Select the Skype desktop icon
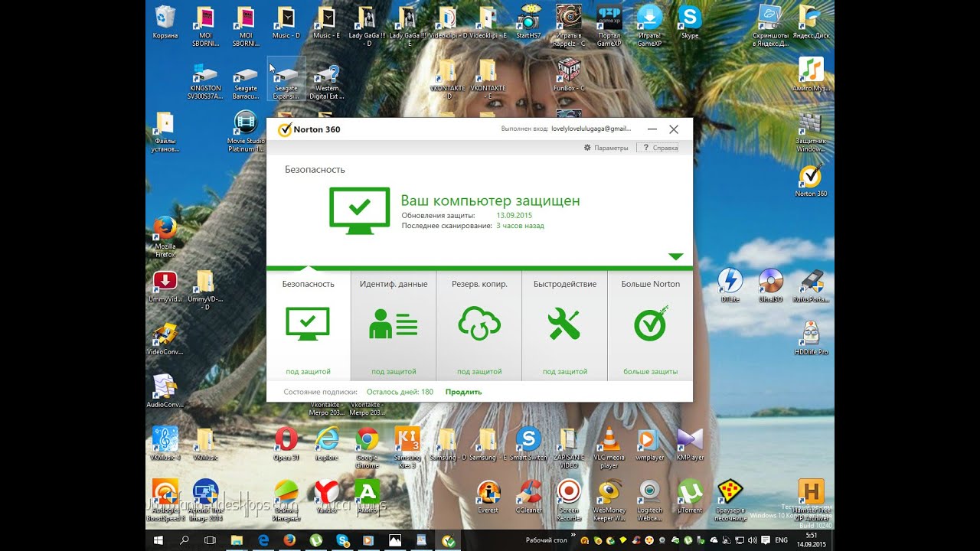This screenshot has height=551, width=980. click(690, 23)
